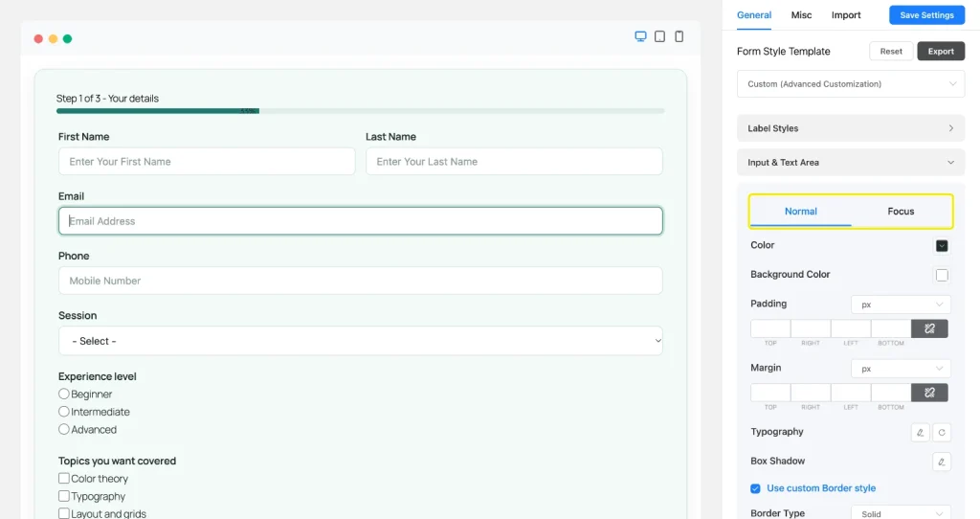Click "Experience level" label
This screenshot has width=980, height=519.
[98, 376]
